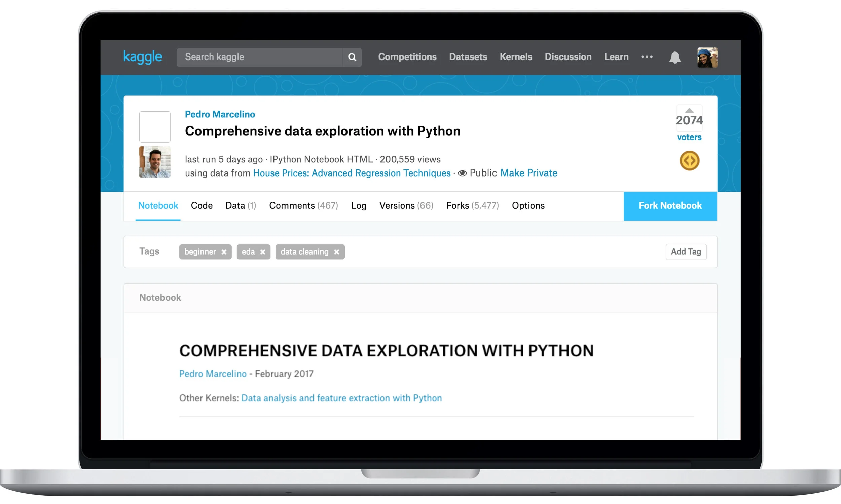
Task: Click the 'February 2017' date text
Action: [284, 374]
